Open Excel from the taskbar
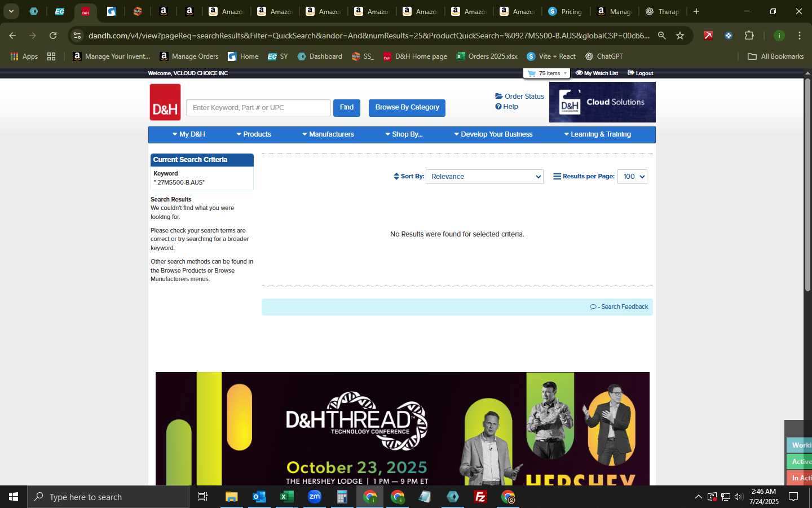 tap(287, 497)
